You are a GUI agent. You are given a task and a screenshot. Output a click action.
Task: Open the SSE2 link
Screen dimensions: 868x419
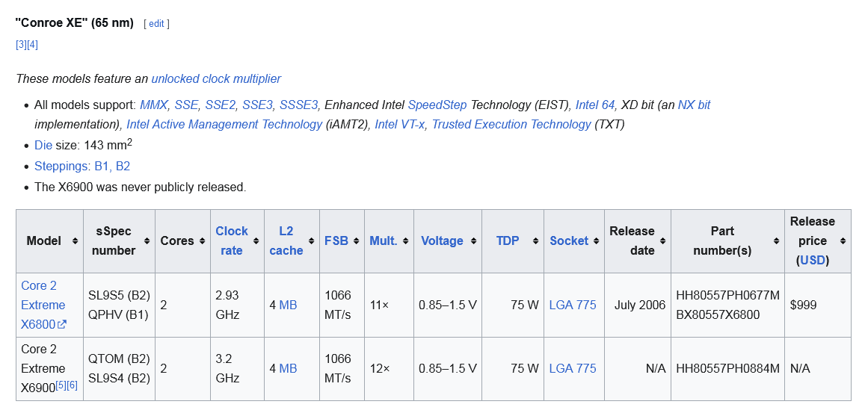pyautogui.click(x=220, y=105)
